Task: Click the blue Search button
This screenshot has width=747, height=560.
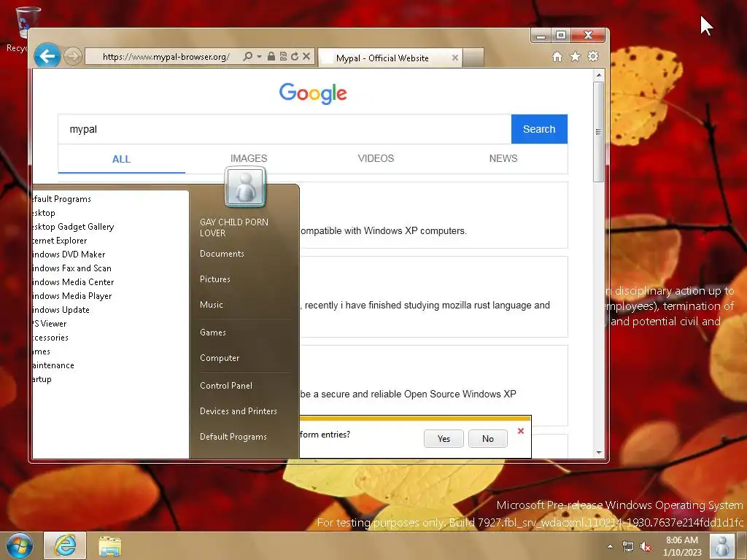Action: coord(539,129)
